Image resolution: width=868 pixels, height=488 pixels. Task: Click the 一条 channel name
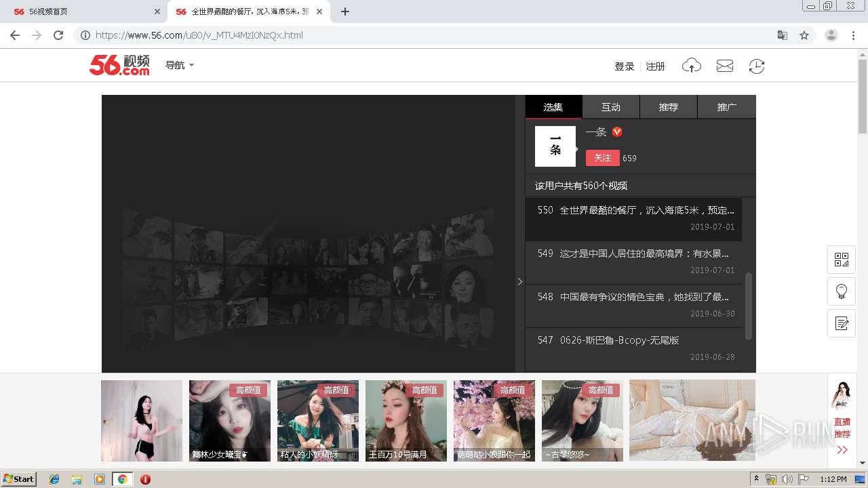click(x=596, y=132)
